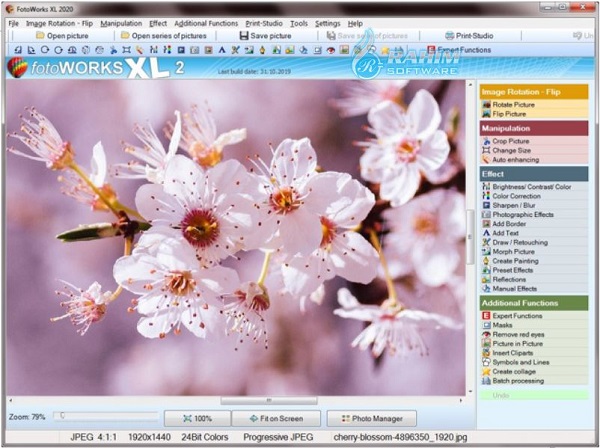This screenshot has width=600, height=448.
Task: Click the Image Rotation - Flip panel header
Action: [x=534, y=92]
